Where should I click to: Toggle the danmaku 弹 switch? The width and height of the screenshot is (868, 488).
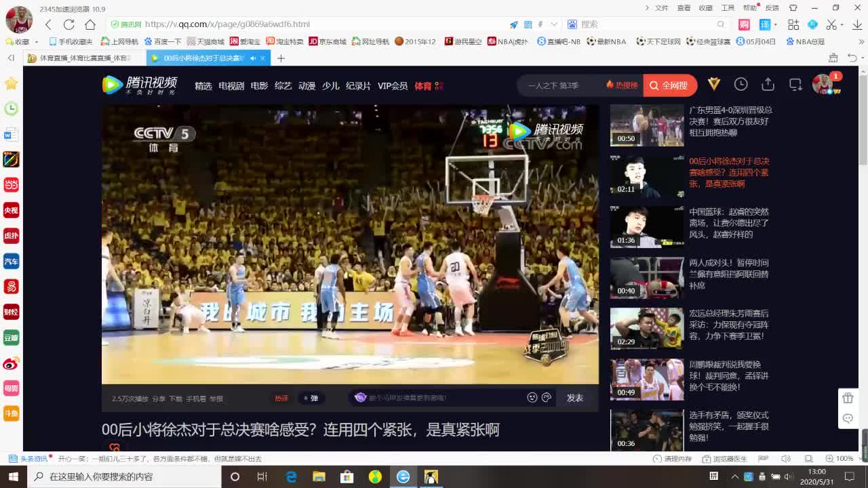click(311, 399)
